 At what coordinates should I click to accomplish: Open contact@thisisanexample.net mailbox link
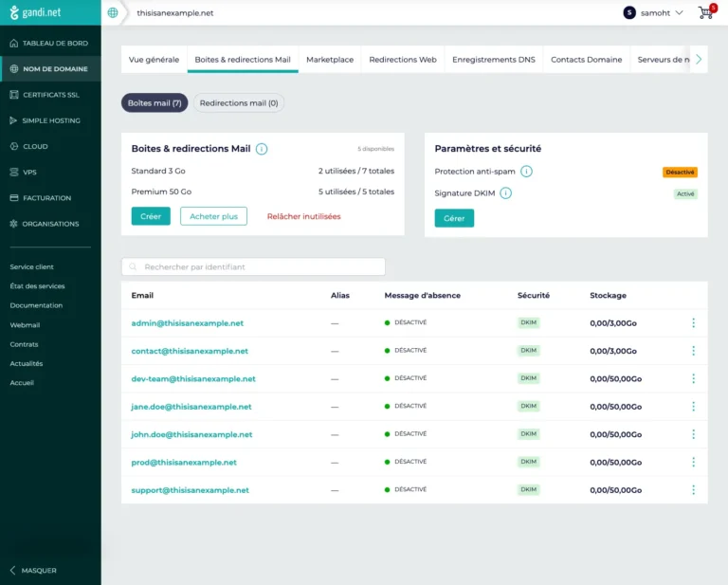[190, 351]
